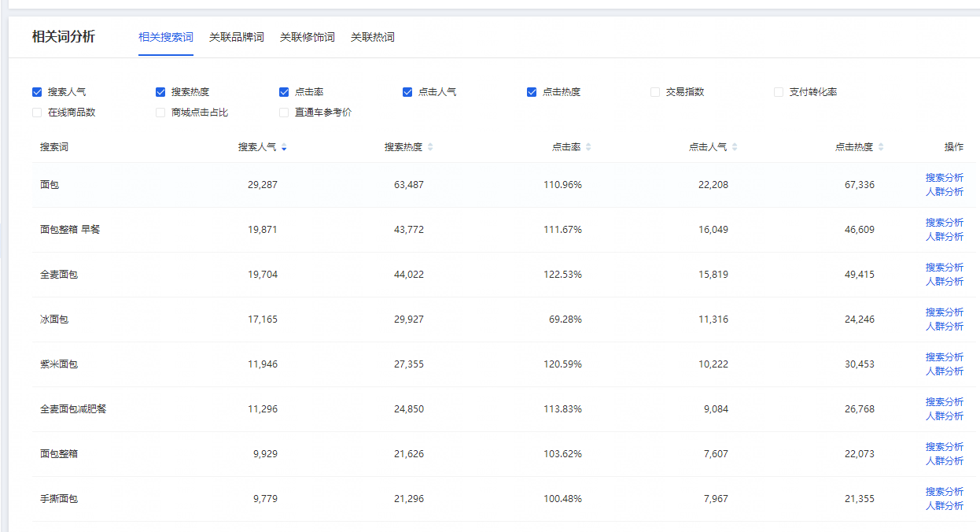Screen dimensions: 980x532
Task: Open 搜索分析 for the 面包 row
Action: (x=944, y=178)
